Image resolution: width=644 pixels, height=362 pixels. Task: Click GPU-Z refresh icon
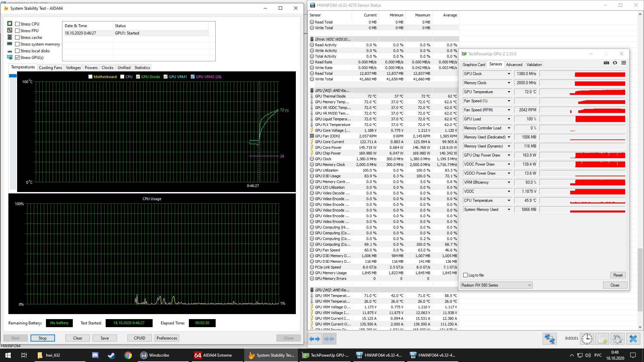[615, 63]
